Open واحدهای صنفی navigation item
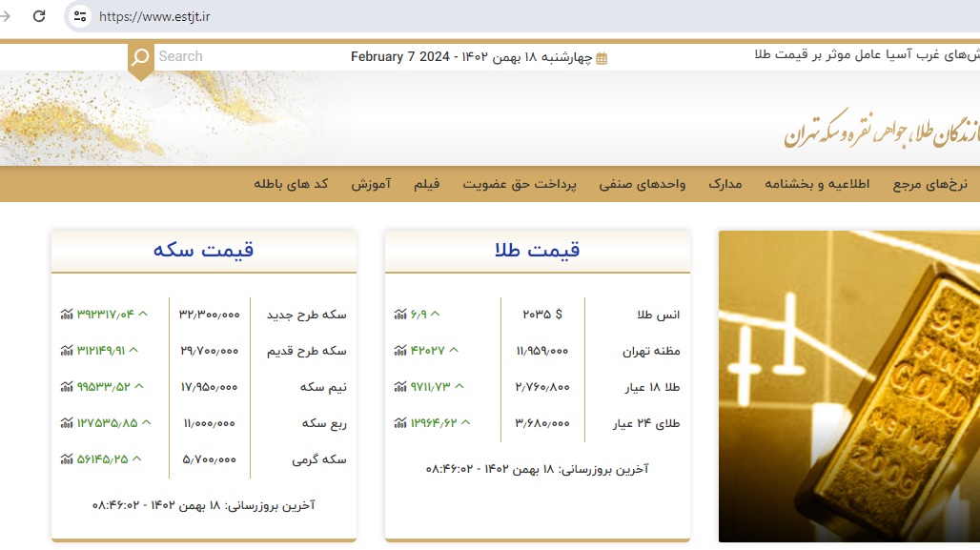This screenshot has width=980, height=550. pyautogui.click(x=643, y=184)
